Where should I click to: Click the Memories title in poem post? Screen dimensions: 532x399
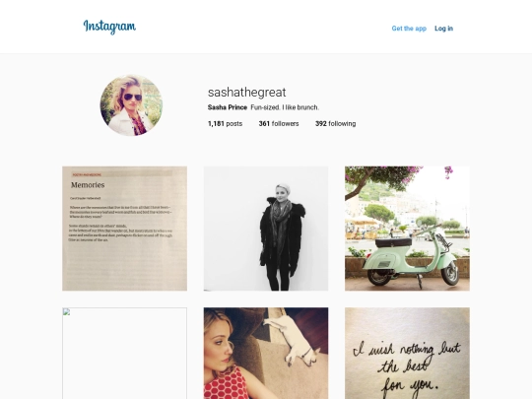88,185
